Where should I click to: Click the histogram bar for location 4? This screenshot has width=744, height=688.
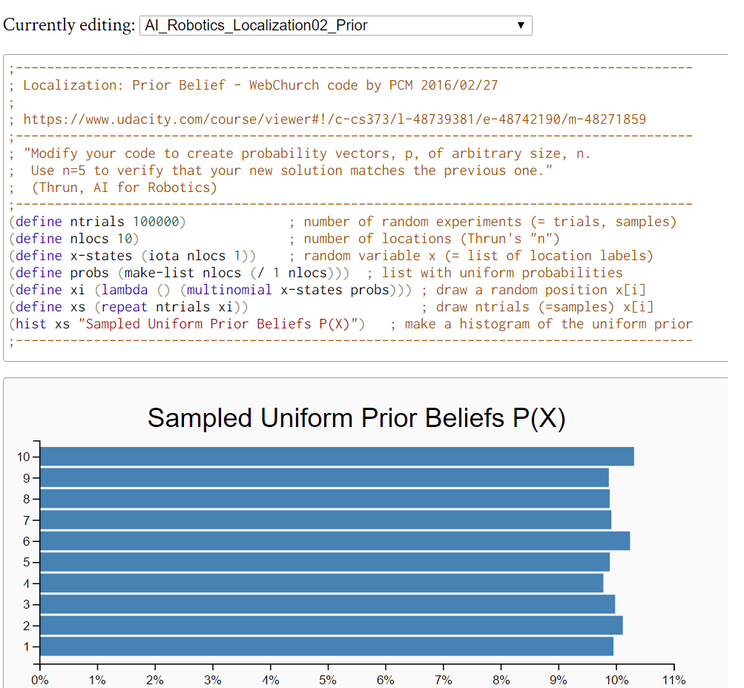[321, 583]
